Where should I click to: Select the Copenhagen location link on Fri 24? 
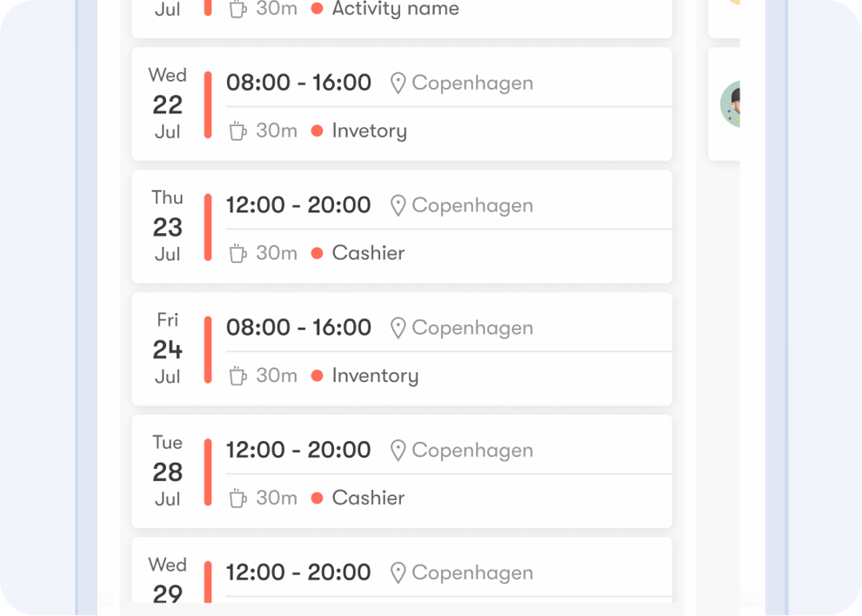click(x=472, y=328)
